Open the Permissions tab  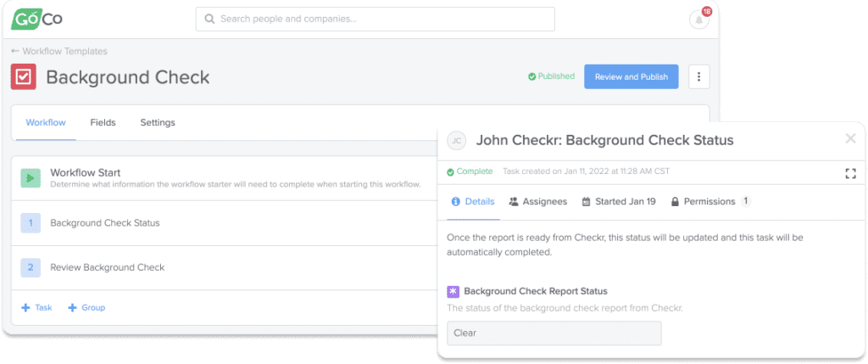(x=711, y=202)
